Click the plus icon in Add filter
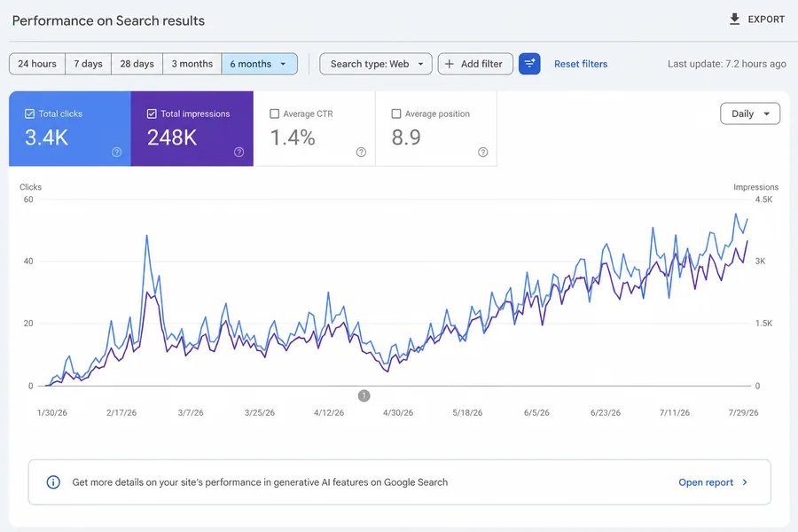Image resolution: width=798 pixels, height=532 pixels. pyautogui.click(x=450, y=64)
